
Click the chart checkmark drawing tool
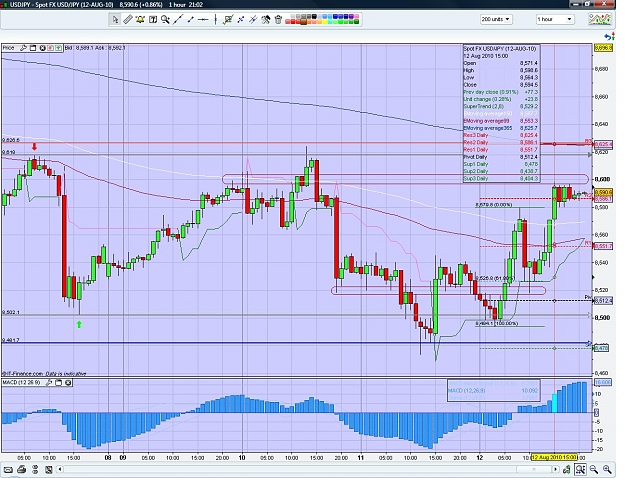[x=228, y=19]
